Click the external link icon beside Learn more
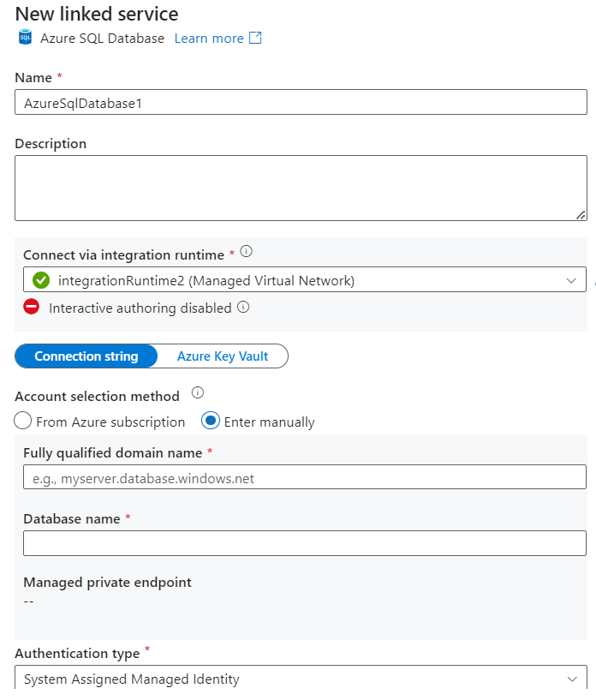The image size is (596, 700). point(253,38)
